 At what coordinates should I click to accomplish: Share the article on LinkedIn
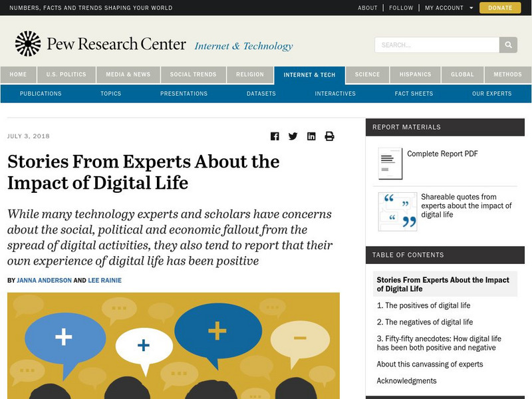click(x=311, y=136)
